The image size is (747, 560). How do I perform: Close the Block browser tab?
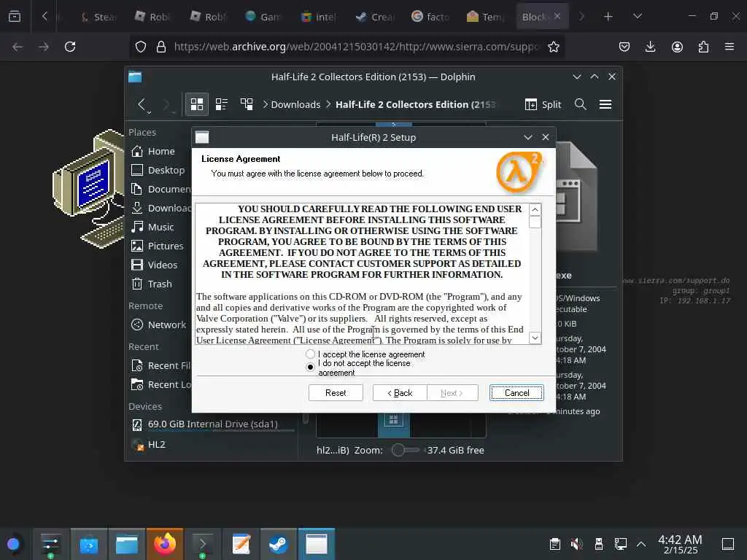point(557,16)
